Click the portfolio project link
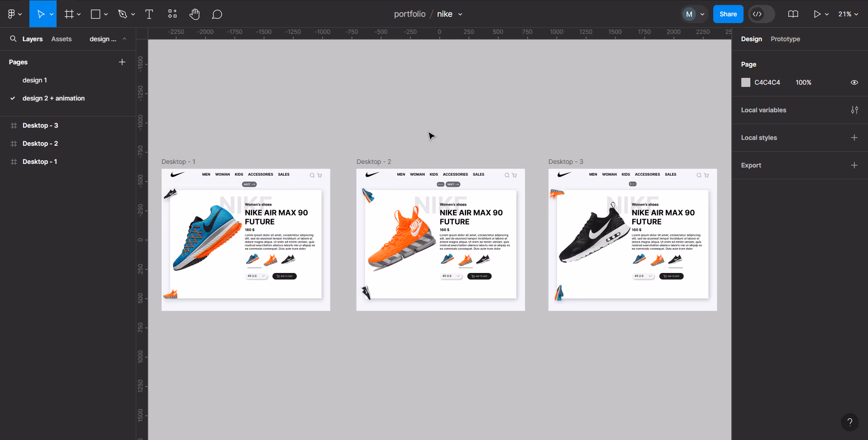The image size is (868, 440). (x=410, y=14)
